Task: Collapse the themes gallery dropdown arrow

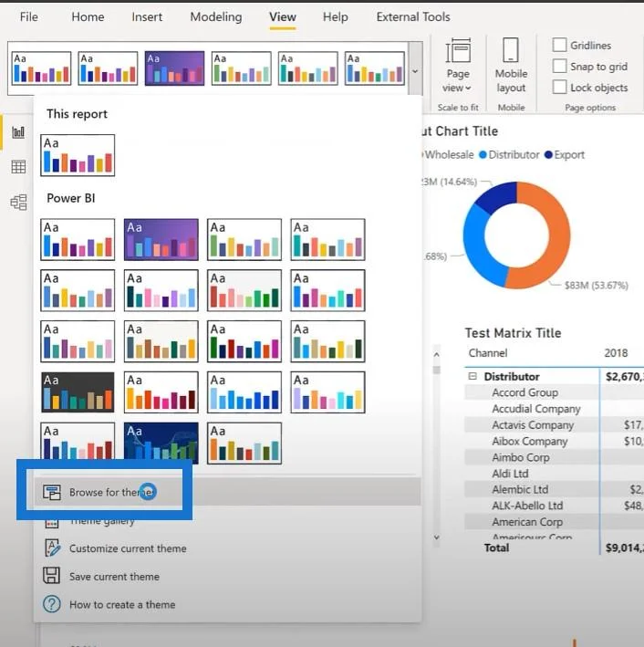Action: 415,71
